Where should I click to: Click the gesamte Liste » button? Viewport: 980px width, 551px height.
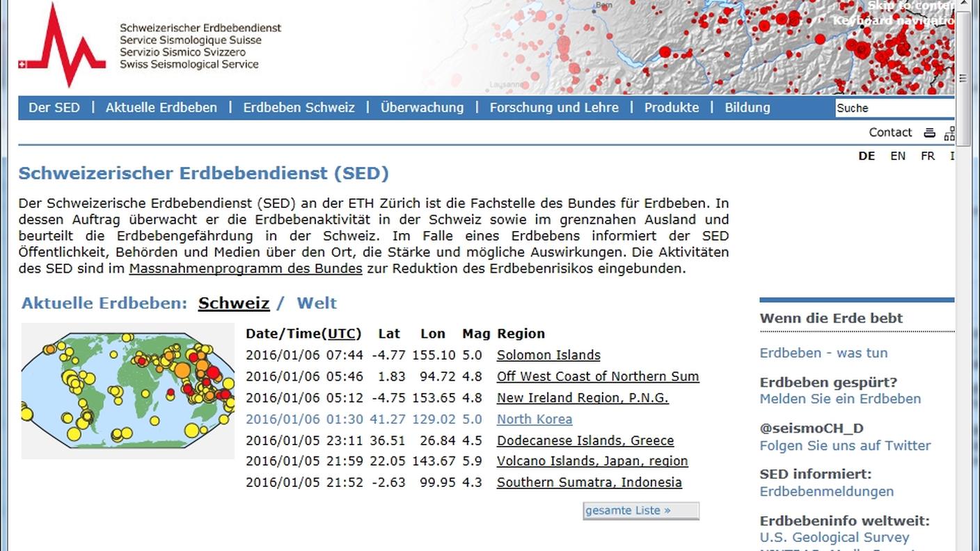(x=641, y=511)
